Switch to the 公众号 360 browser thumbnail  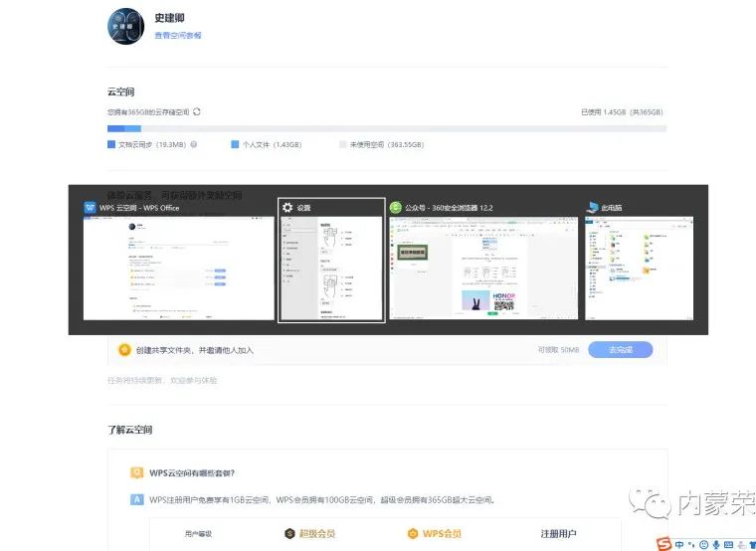tap(483, 268)
